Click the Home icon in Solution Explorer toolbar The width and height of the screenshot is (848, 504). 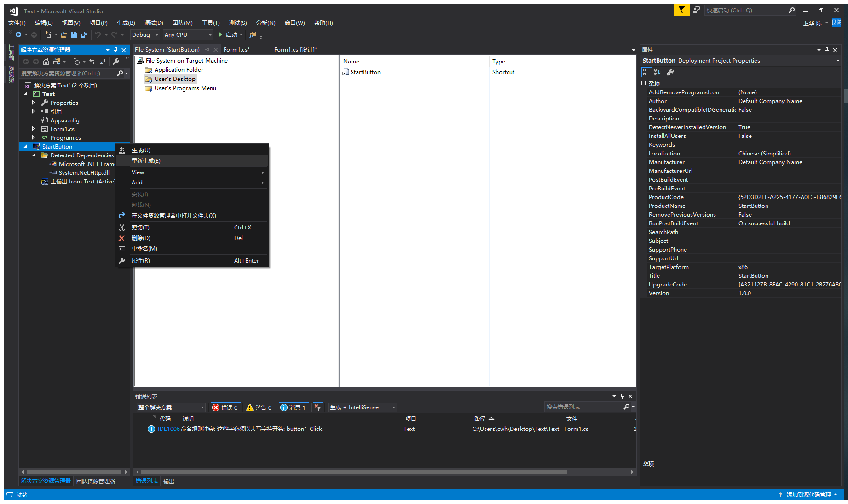point(46,62)
